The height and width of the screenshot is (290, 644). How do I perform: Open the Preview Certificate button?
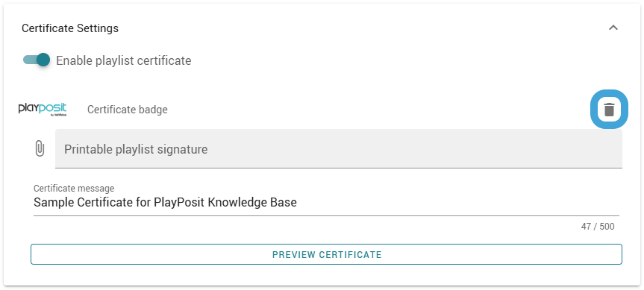(x=327, y=254)
